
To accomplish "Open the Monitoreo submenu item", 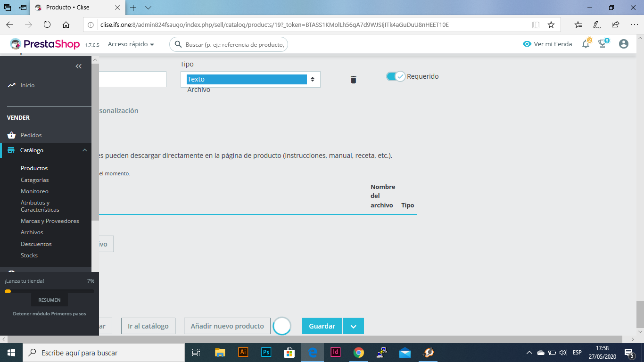I will click(x=34, y=191).
